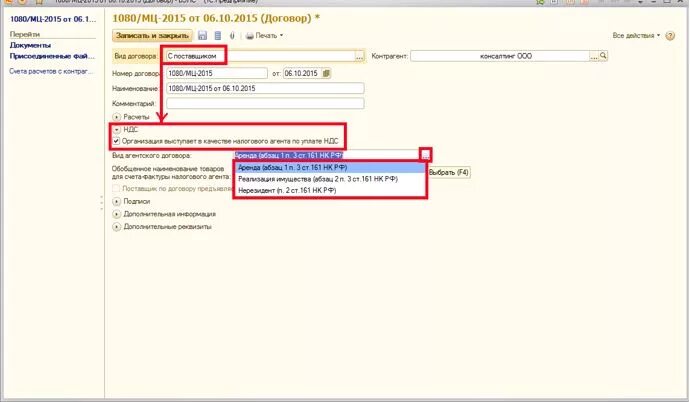
Task: Click the list icon beside the save icon
Action: tap(217, 36)
